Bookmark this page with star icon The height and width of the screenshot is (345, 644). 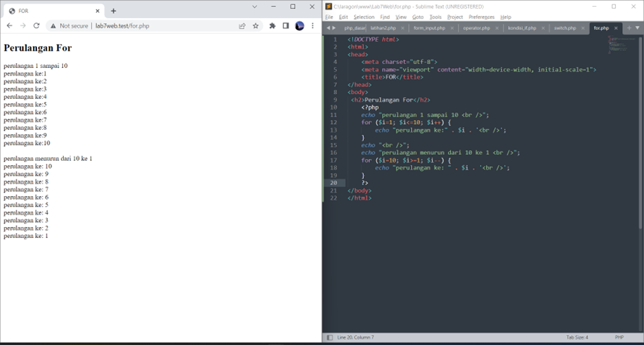pyautogui.click(x=256, y=26)
